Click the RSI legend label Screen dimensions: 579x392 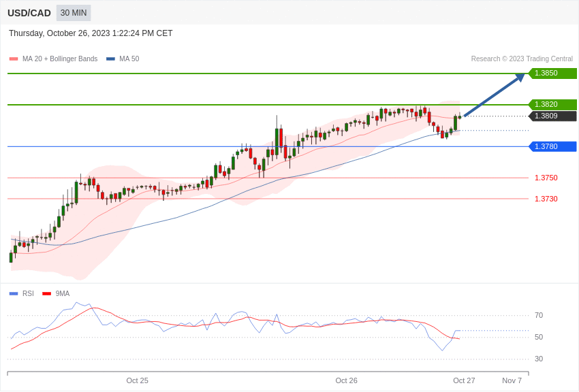coord(28,293)
